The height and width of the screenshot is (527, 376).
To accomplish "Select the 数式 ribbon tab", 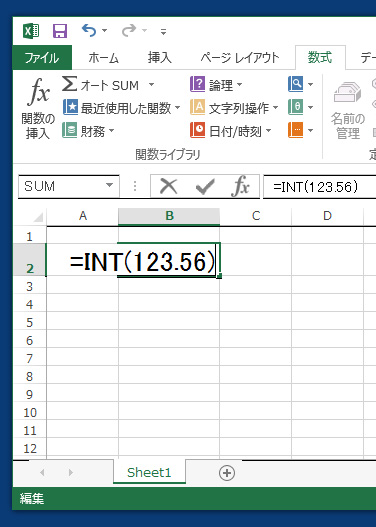I will 320,57.
